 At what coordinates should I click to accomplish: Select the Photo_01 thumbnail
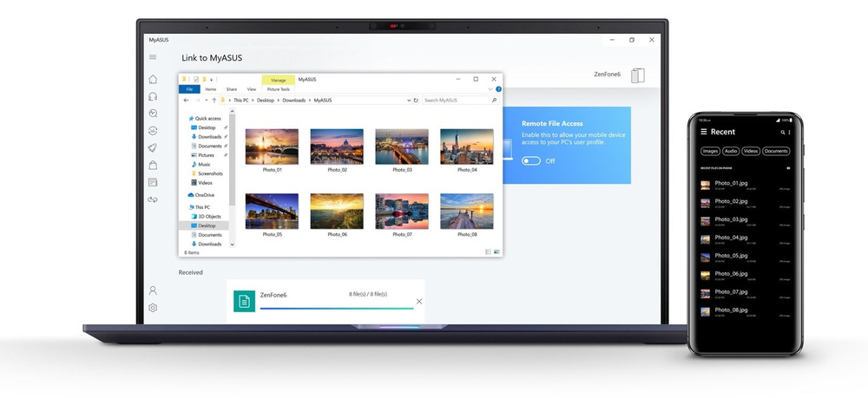(x=272, y=147)
